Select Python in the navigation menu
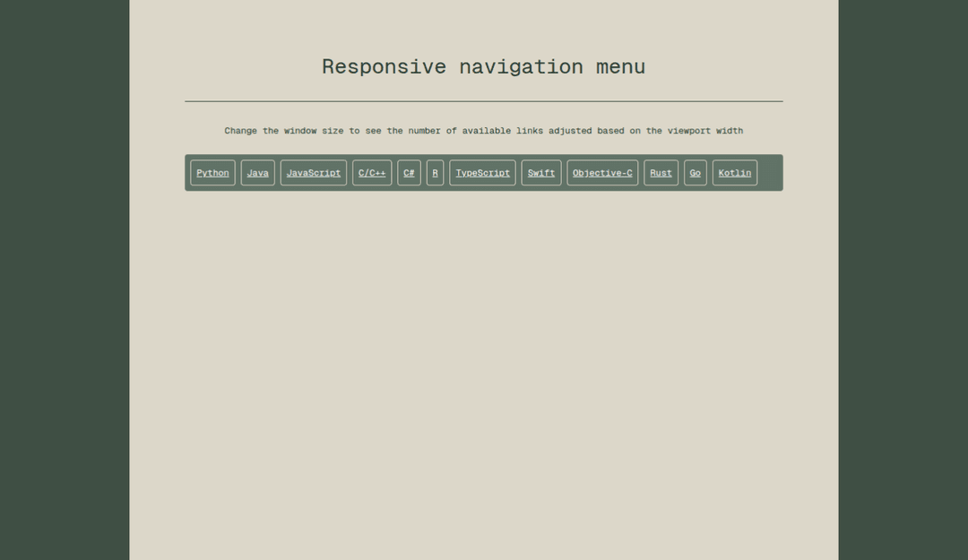The image size is (968, 560). (212, 173)
